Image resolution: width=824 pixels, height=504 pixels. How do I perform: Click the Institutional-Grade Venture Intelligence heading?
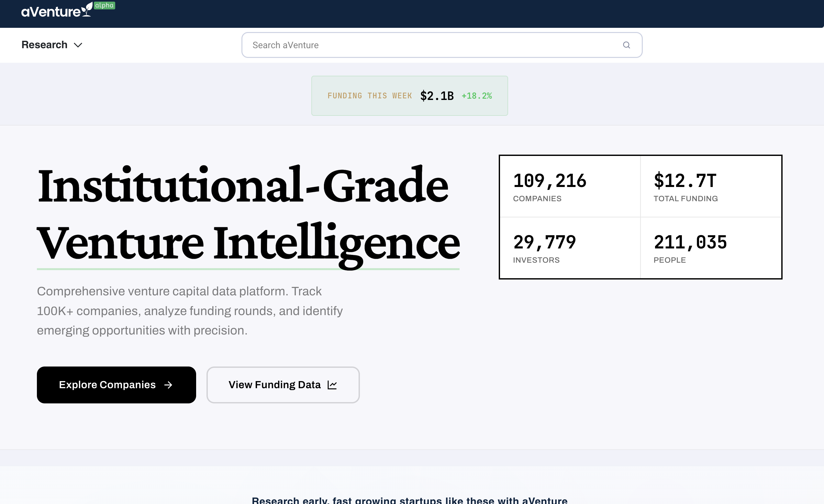248,214
